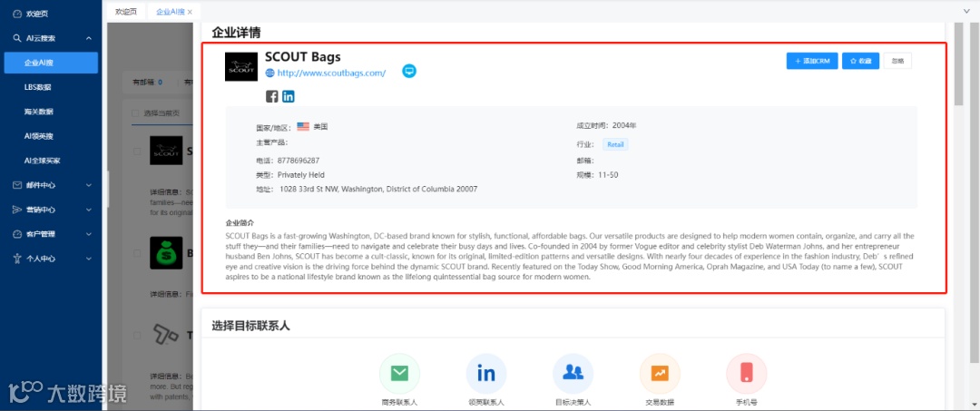Open the Facebook icon for SCOUT Bags

tap(272, 96)
